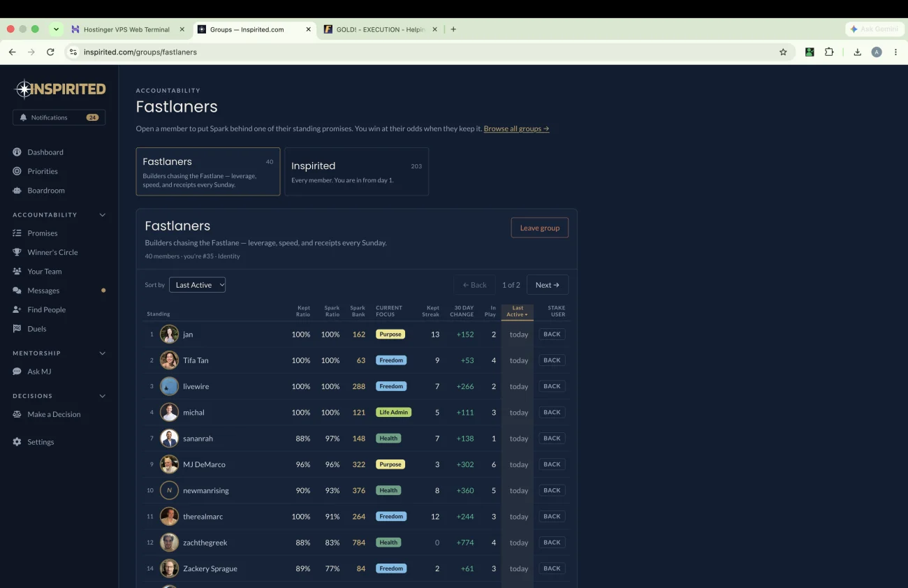Open Ask MJ chat bubble icon

[17, 372]
